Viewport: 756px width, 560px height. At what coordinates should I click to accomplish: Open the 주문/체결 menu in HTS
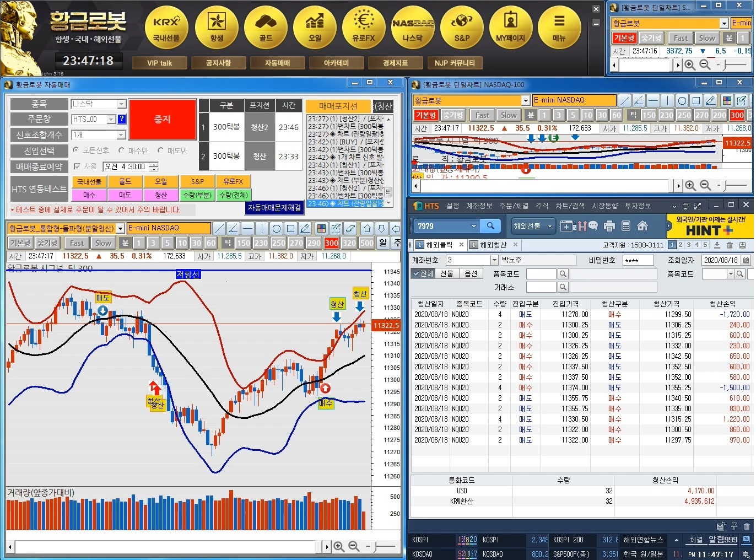(x=514, y=206)
